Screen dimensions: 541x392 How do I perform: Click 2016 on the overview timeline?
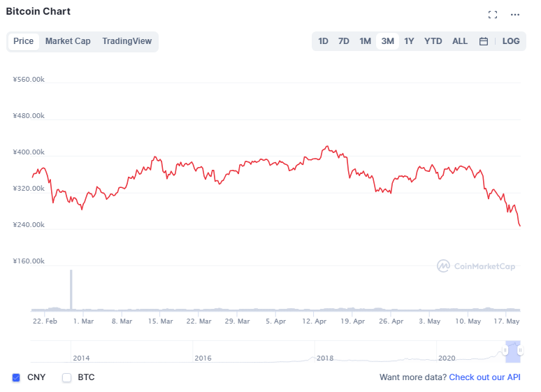(x=203, y=358)
